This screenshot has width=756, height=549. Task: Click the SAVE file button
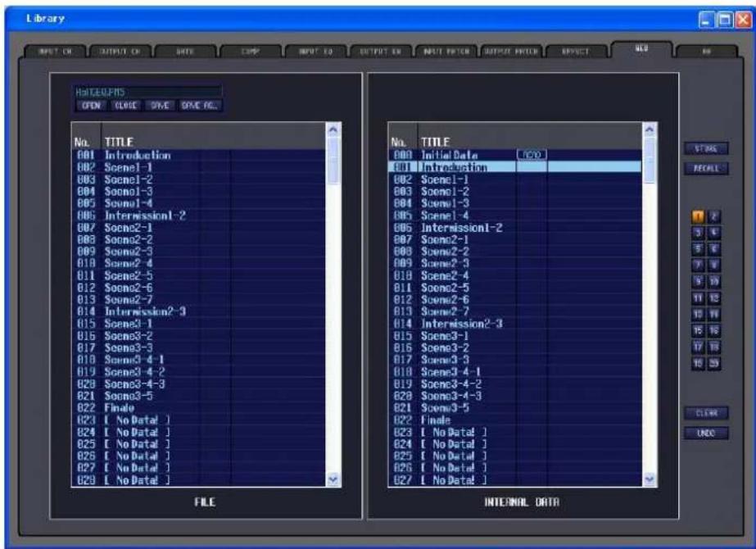click(160, 105)
